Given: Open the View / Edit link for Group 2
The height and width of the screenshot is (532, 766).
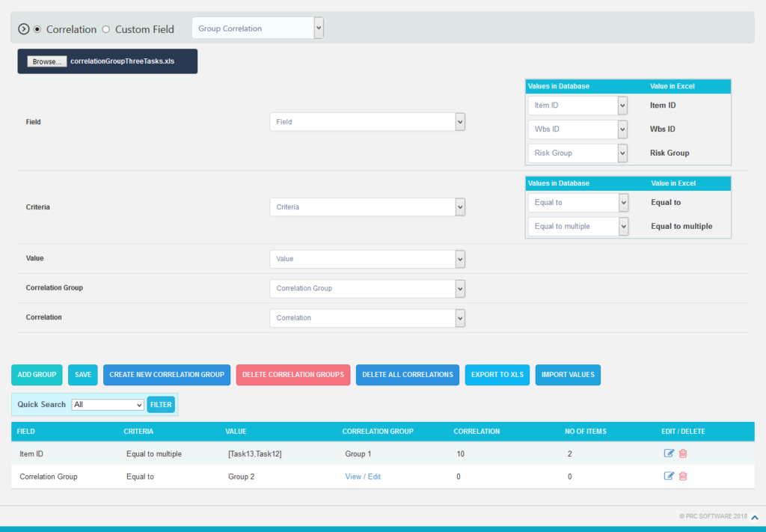Looking at the screenshot, I should [363, 477].
